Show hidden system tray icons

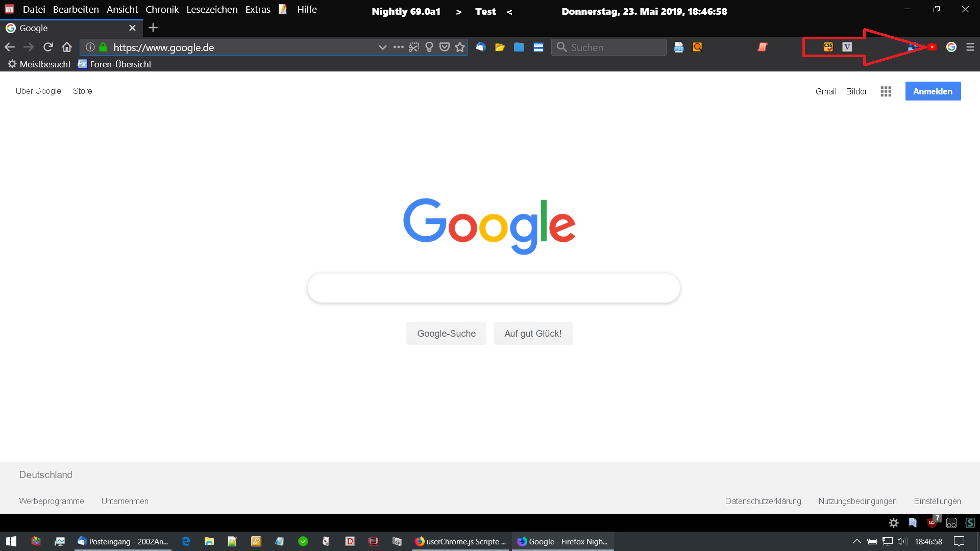(856, 541)
